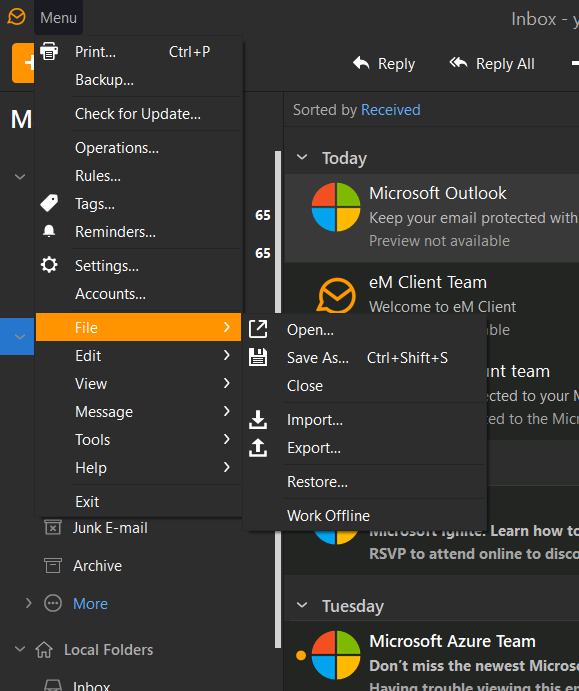579x691 pixels.
Task: Expand the Help submenu arrow
Action: [226, 467]
